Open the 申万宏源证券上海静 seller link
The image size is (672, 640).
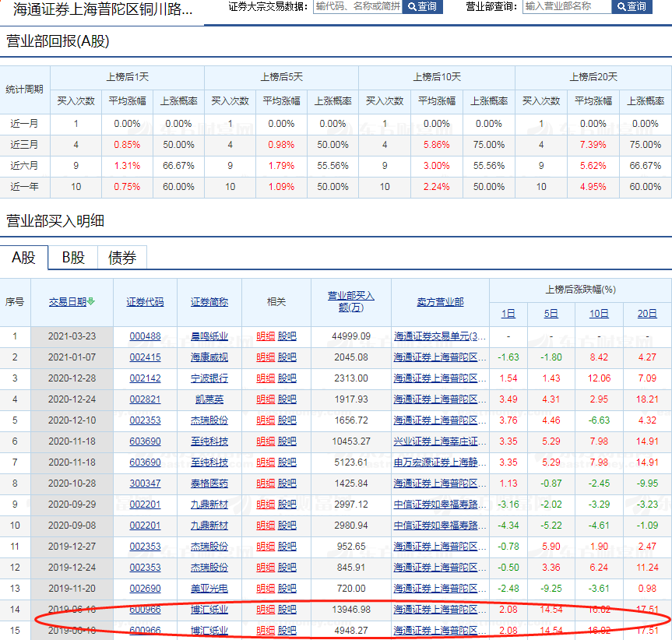(440, 462)
